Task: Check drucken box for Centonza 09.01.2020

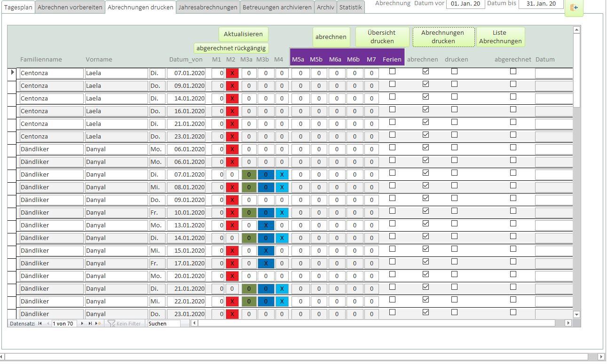Action: tap(454, 84)
